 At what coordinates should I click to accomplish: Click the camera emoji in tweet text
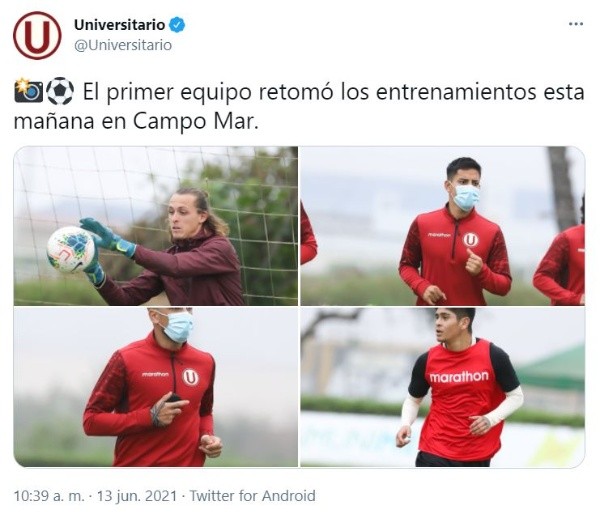(29, 91)
